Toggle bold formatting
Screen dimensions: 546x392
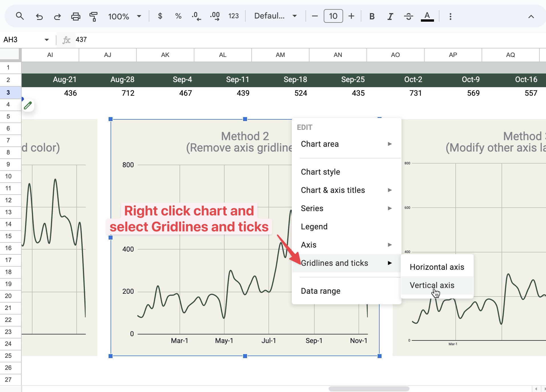pos(372,16)
